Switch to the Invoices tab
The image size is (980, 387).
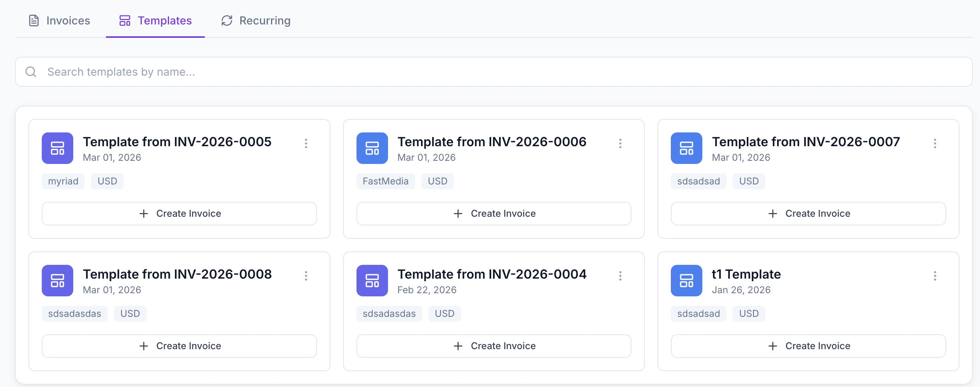click(59, 20)
